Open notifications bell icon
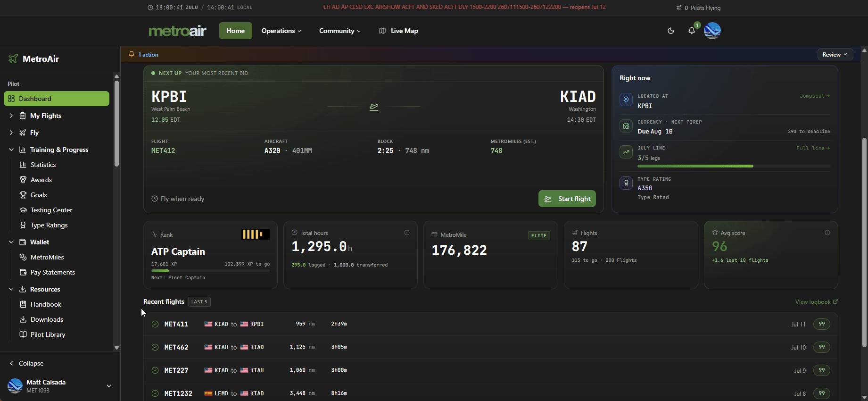The image size is (868, 401). click(692, 31)
